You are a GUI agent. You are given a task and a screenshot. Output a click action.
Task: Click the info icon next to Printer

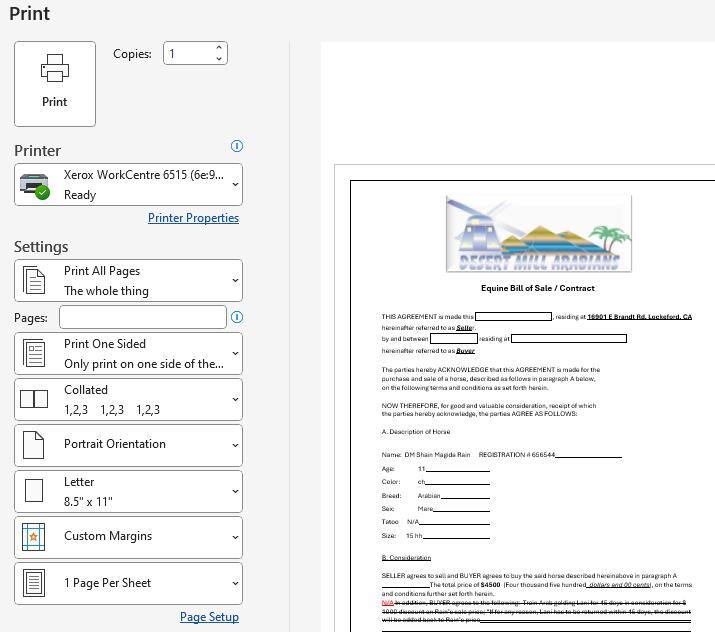tap(237, 146)
